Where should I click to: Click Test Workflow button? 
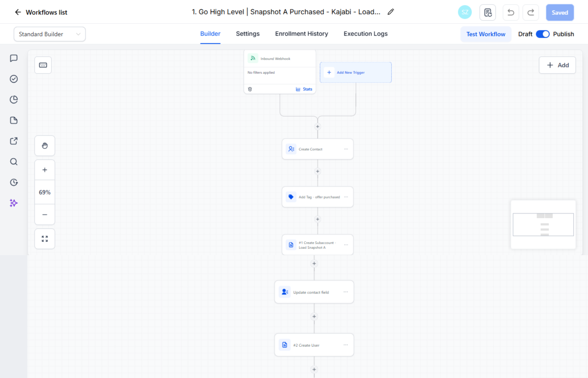click(x=486, y=34)
